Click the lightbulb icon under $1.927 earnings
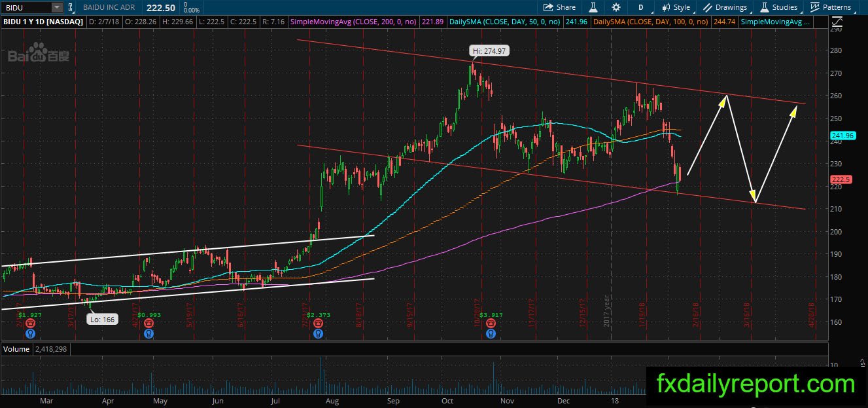 29,333
